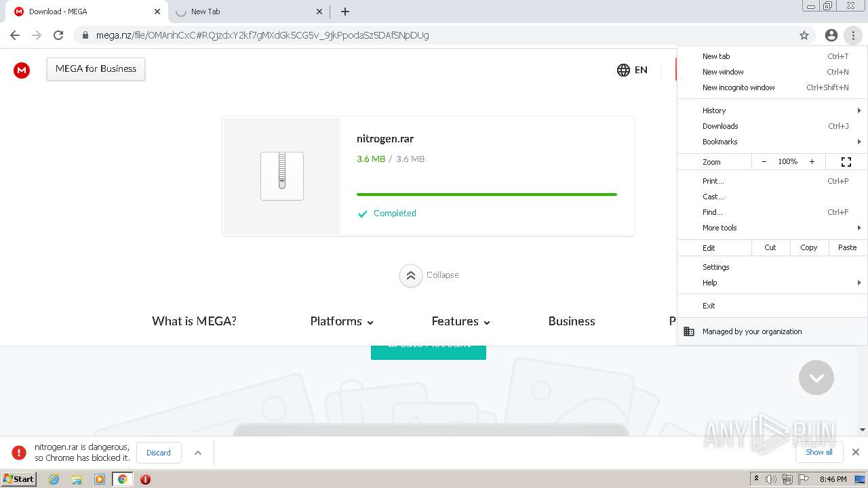
Task: Open What is MEGA? link
Action: pyautogui.click(x=194, y=321)
